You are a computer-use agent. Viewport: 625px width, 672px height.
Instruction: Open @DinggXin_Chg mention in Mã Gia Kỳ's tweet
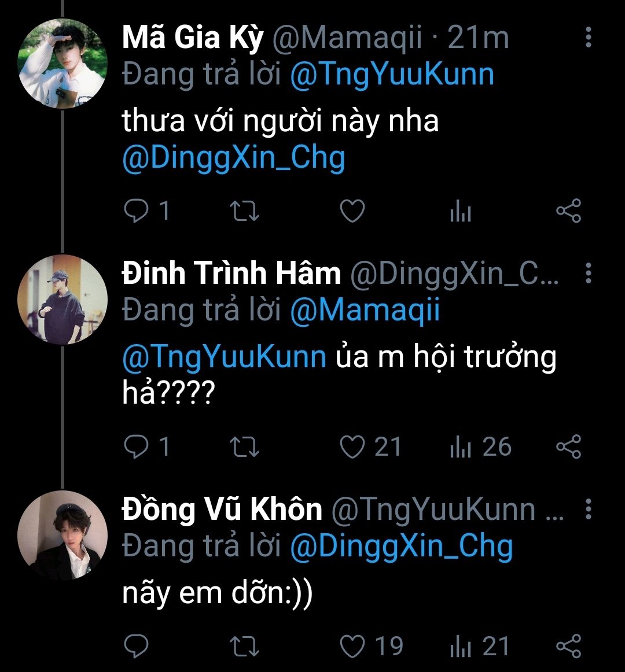pyautogui.click(x=234, y=158)
